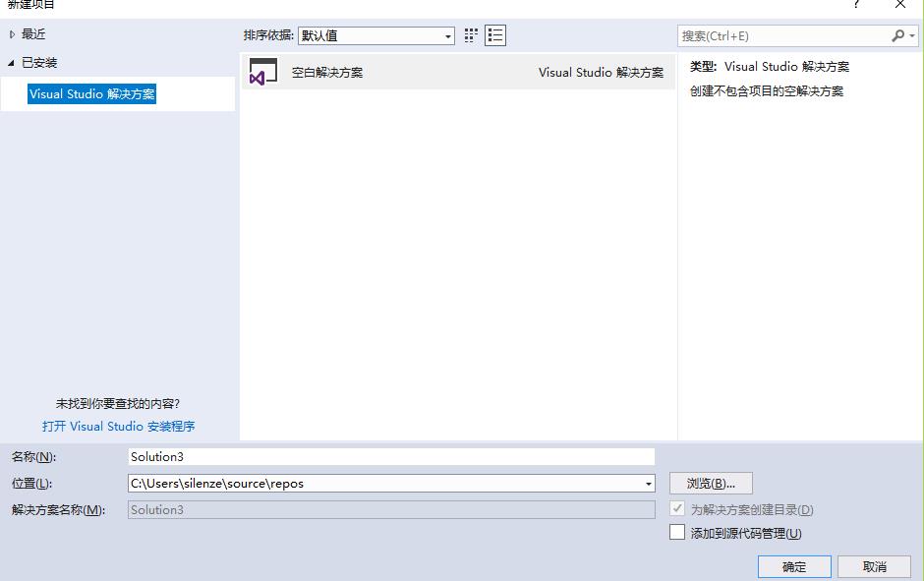Expand the 最近 tree node
924x581 pixels.
tap(12, 34)
